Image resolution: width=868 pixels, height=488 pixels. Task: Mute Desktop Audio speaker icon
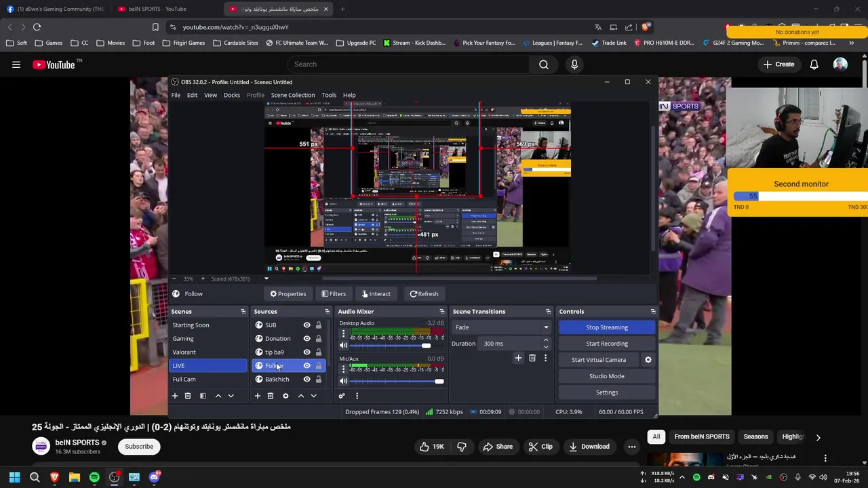pos(343,346)
